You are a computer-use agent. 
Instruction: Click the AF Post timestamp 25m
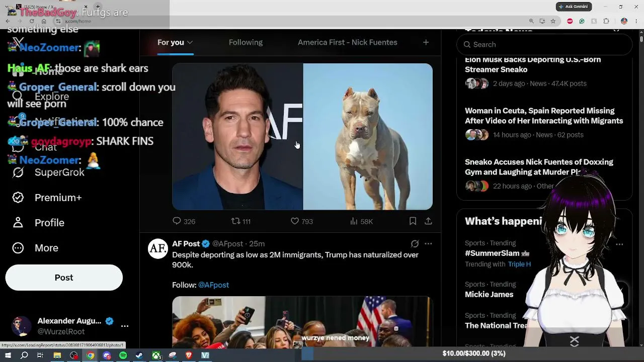[x=257, y=244]
